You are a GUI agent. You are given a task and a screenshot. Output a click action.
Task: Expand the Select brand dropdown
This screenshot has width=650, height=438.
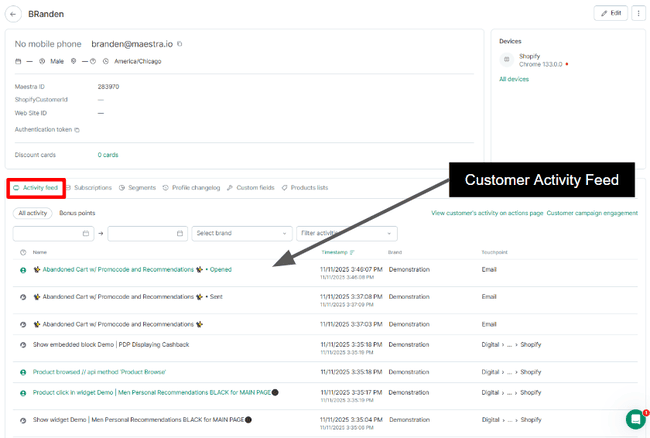coord(242,233)
